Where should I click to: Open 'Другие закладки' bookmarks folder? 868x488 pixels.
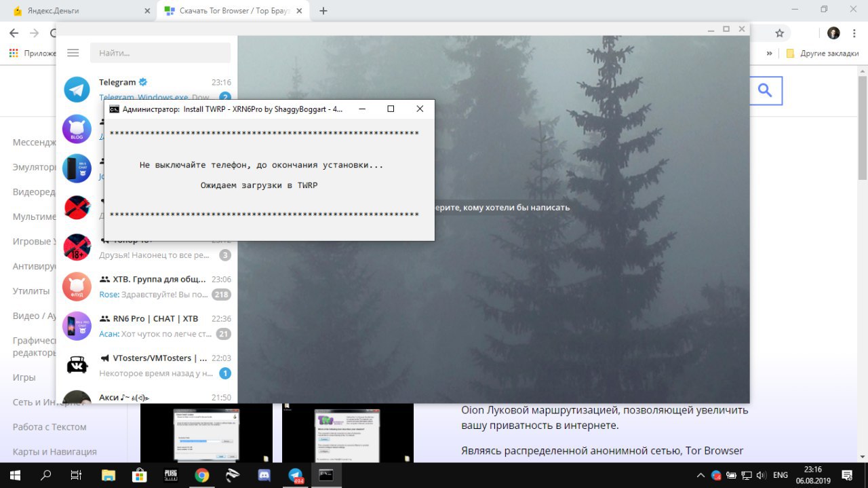822,53
